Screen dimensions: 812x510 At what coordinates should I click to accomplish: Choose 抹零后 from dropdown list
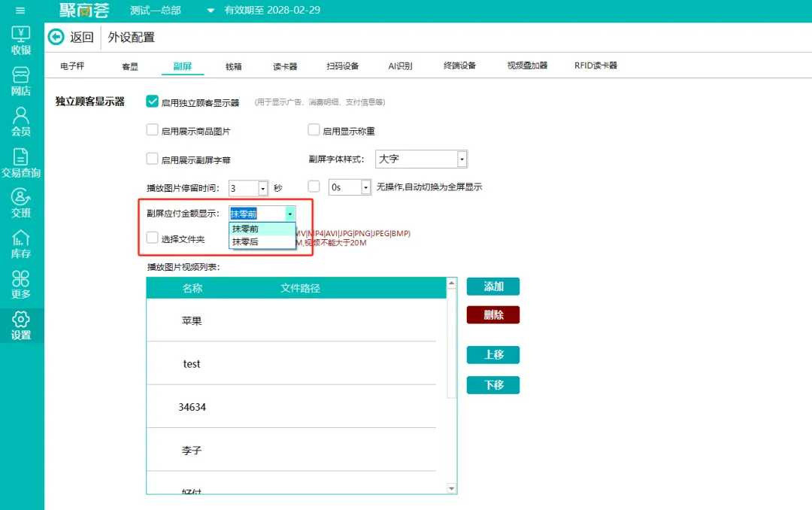(x=262, y=242)
